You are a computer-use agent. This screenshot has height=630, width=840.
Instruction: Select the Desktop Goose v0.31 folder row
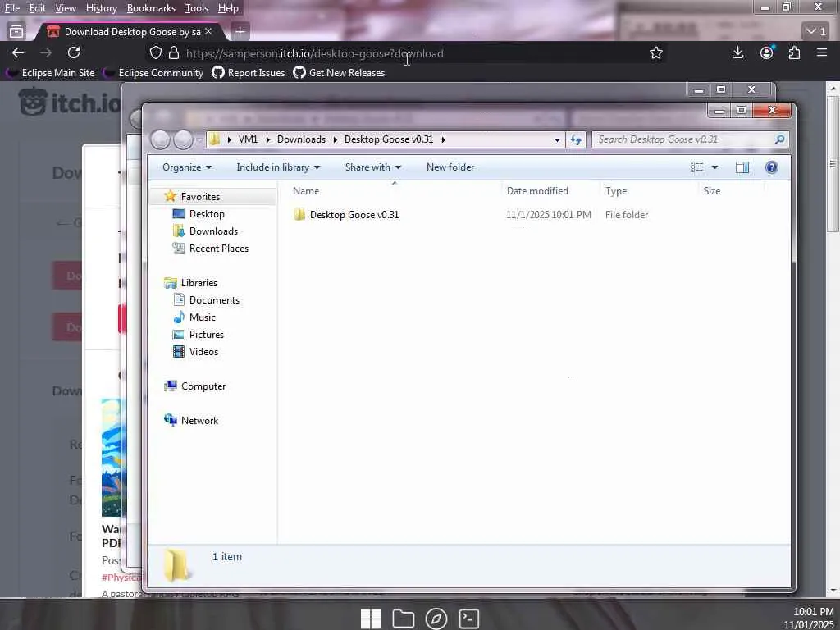pyautogui.click(x=472, y=215)
